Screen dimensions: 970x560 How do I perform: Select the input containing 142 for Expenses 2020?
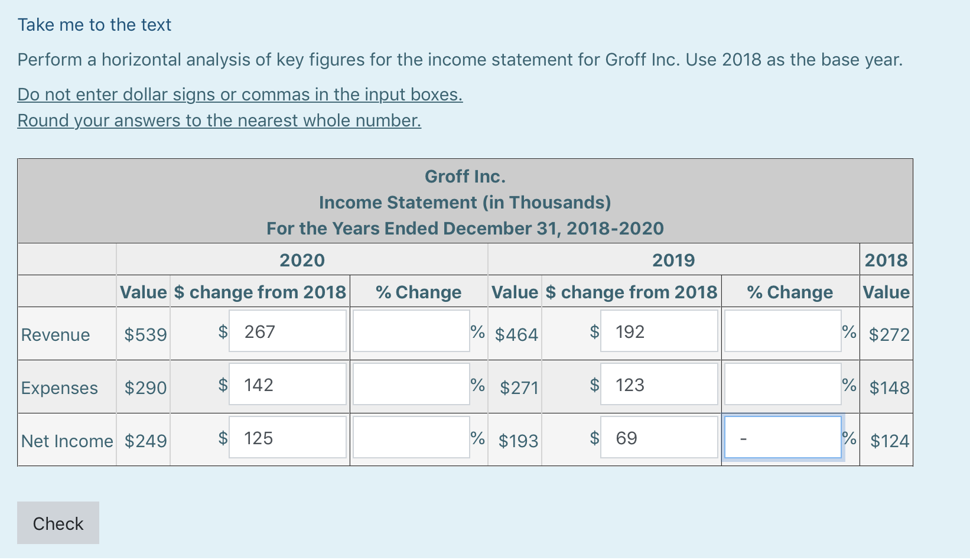tap(287, 384)
